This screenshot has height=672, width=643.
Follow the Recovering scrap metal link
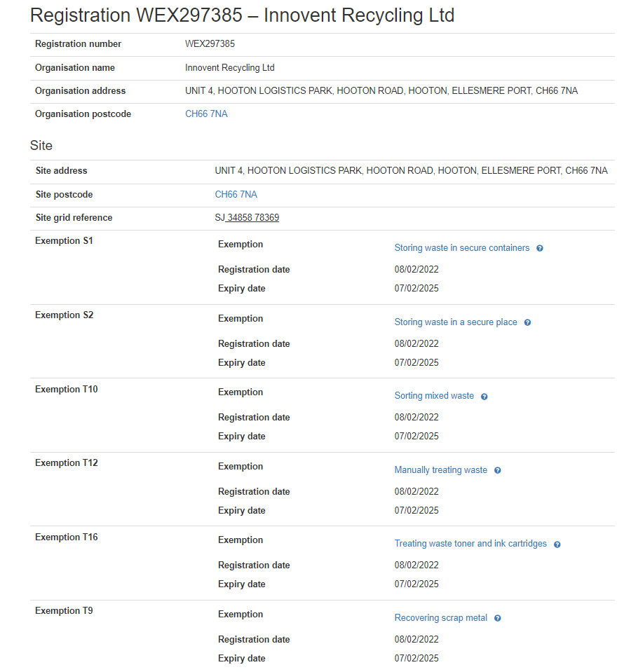[440, 618]
